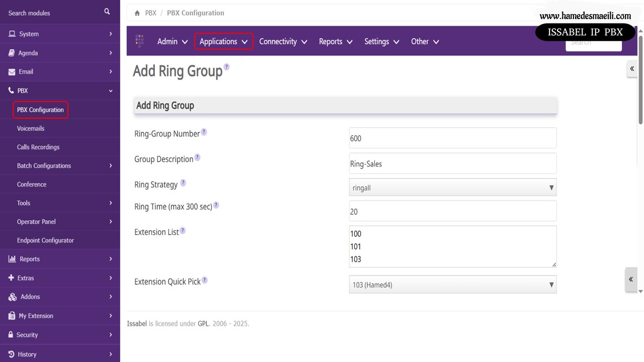Click help icon beside Add Ring Group title
644x362 pixels.
226,67
